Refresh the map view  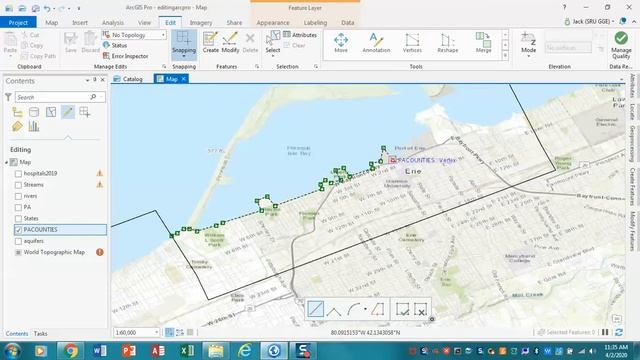[619, 333]
